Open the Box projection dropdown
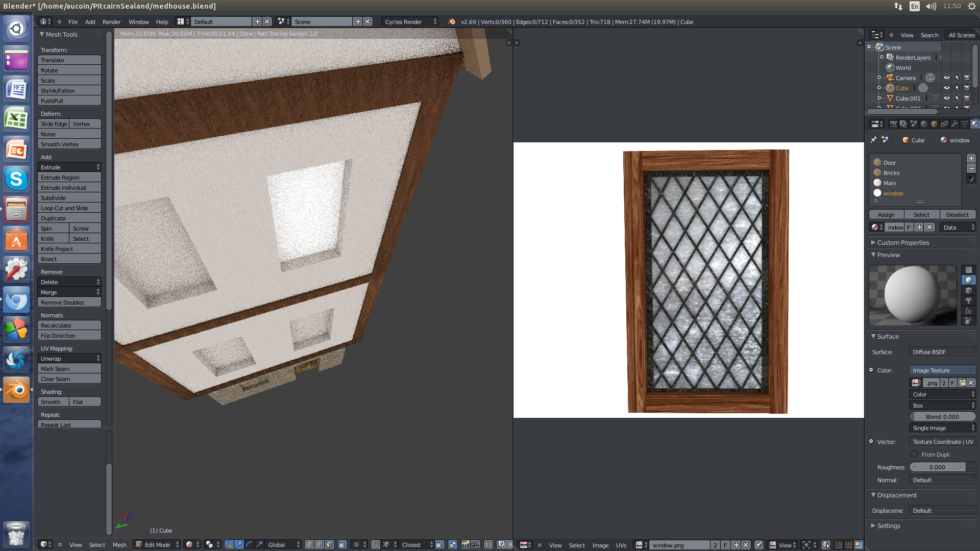Viewport: 980px width, 551px height. (942, 405)
